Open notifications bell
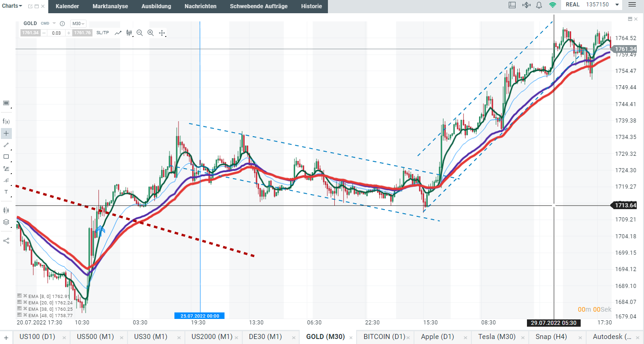The image size is (644, 344). (x=539, y=5)
